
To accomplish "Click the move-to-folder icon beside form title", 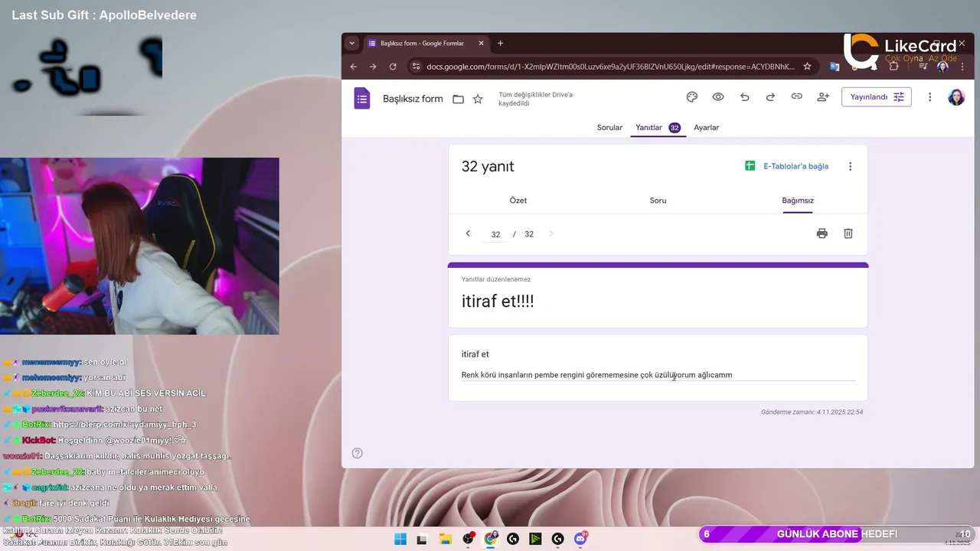I will click(458, 99).
